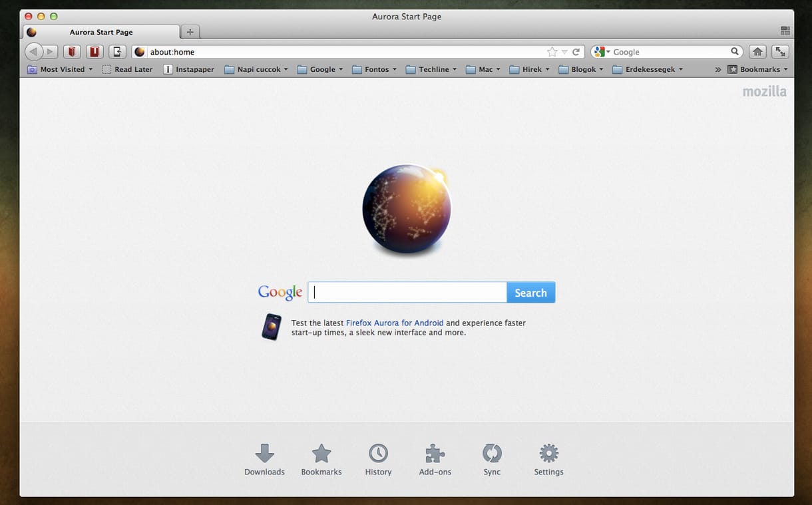Open the URL history dropdown arrow

tap(564, 52)
